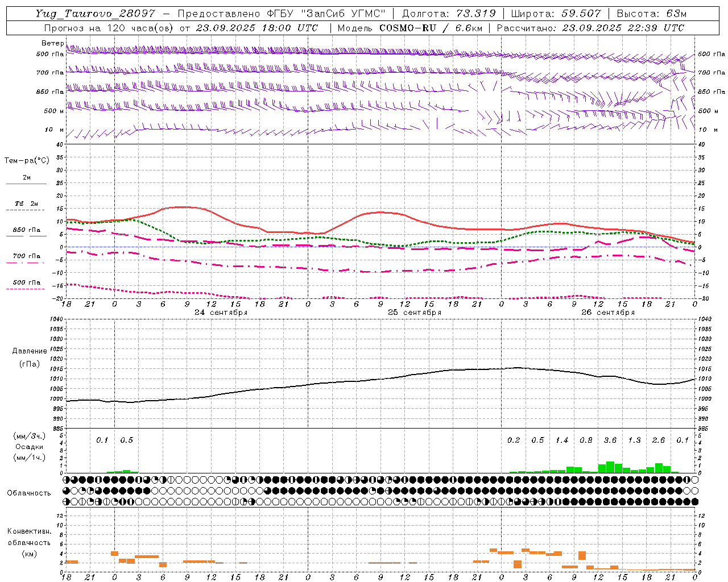Click the 0.8 three-hour precipitation value
728x582 pixels.
586,440
